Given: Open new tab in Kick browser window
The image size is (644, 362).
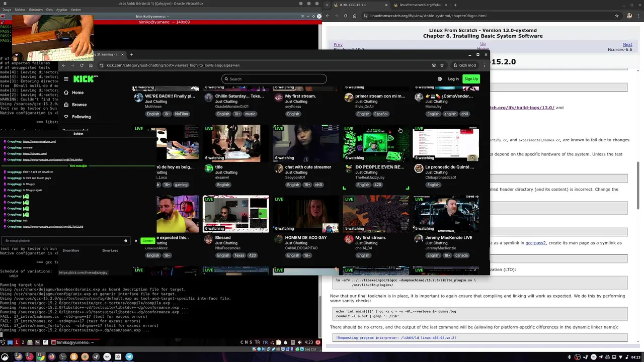Looking at the screenshot, I should (x=131, y=54).
